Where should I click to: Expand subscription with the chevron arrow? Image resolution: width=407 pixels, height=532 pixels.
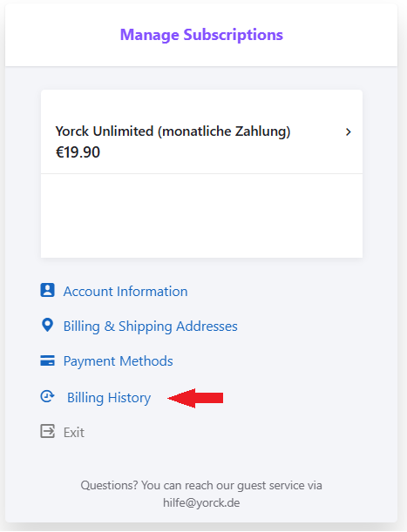point(349,132)
